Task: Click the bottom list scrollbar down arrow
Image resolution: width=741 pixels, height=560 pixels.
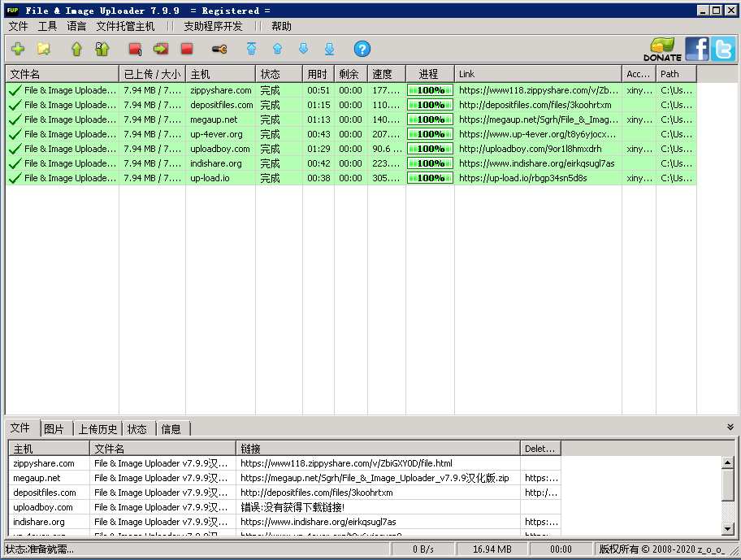Action: tap(728, 529)
